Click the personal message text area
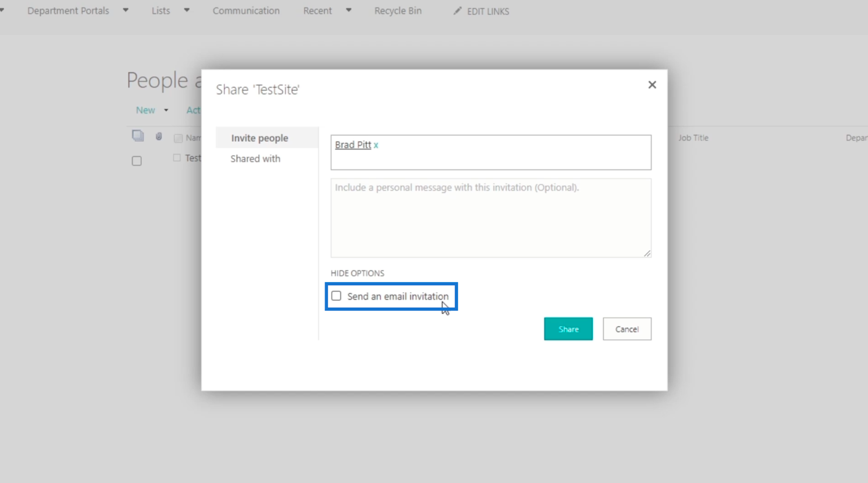This screenshot has width=868, height=483. coord(491,218)
